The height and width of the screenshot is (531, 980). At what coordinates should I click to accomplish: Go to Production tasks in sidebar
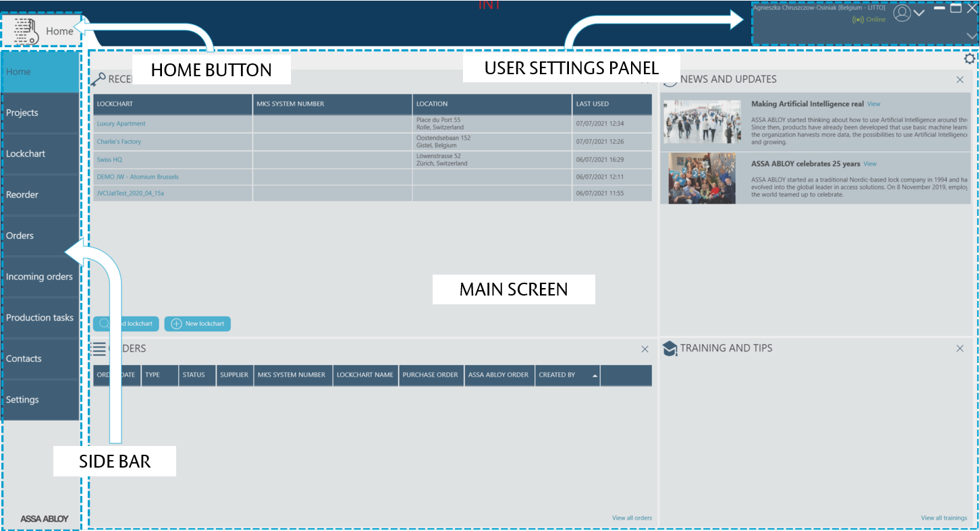click(40, 318)
